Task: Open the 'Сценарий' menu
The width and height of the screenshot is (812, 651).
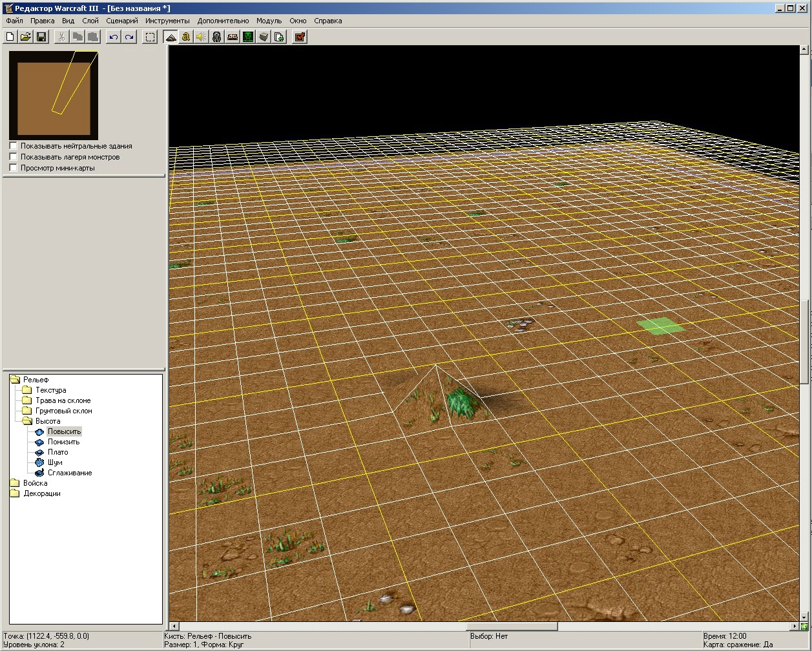Action: pyautogui.click(x=121, y=21)
